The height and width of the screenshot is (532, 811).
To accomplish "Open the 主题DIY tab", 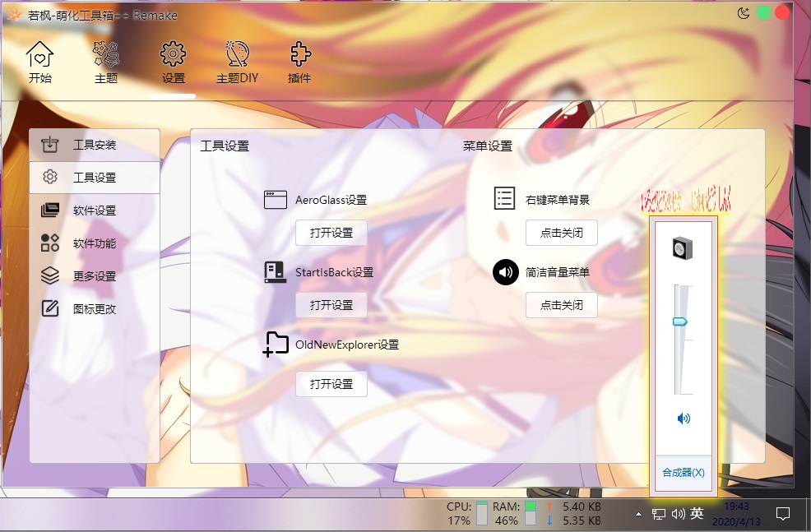I will click(x=238, y=62).
